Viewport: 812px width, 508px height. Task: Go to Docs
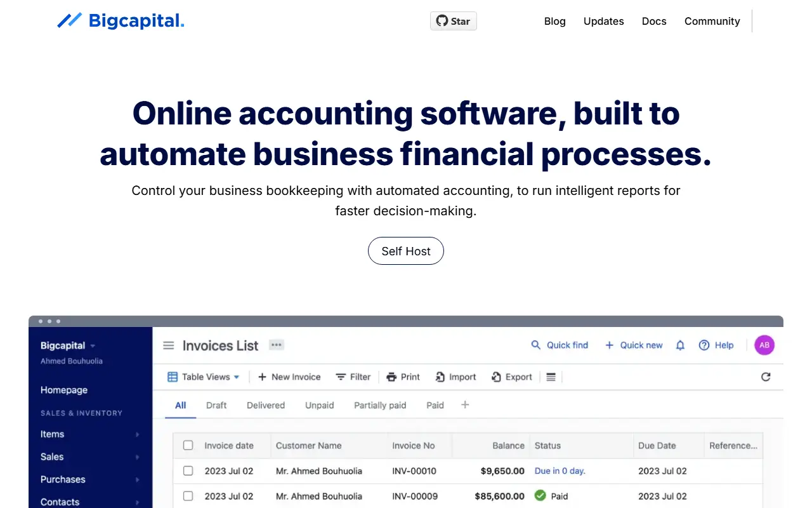[x=654, y=21]
